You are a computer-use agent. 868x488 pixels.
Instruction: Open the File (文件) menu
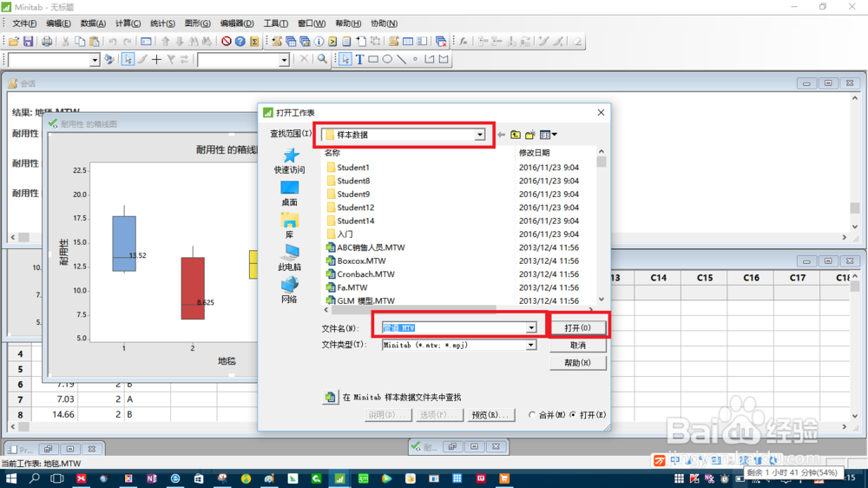(24, 23)
